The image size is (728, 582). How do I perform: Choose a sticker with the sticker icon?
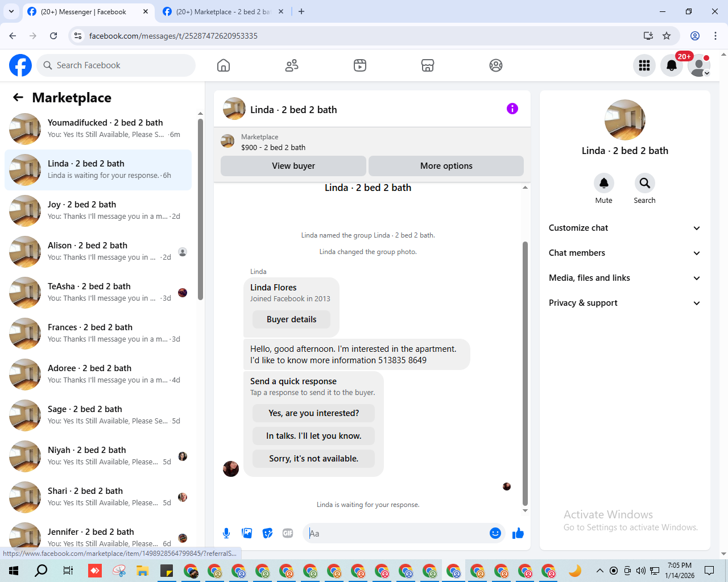point(267,533)
